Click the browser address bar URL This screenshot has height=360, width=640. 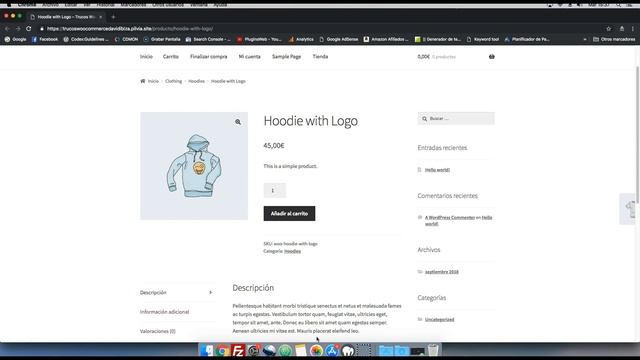(130, 29)
